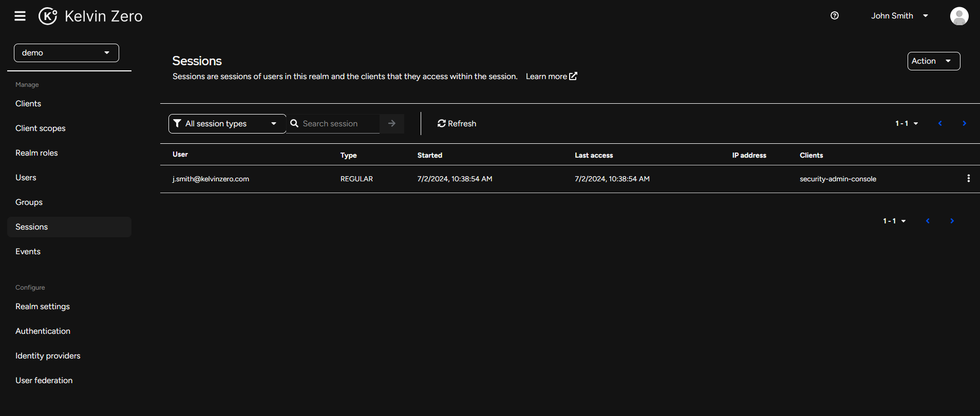
Task: Open top pagination 1-1 per-page dropdown
Action: tap(907, 123)
